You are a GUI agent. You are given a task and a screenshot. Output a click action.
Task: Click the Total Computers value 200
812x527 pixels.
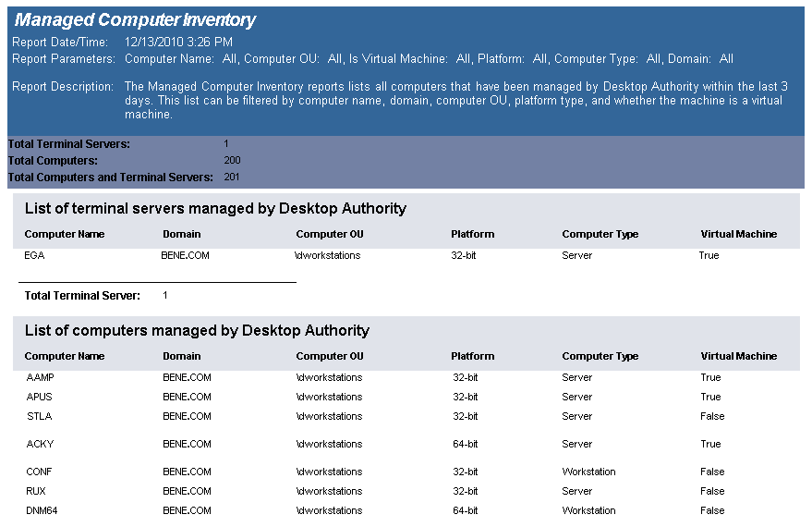point(232,160)
